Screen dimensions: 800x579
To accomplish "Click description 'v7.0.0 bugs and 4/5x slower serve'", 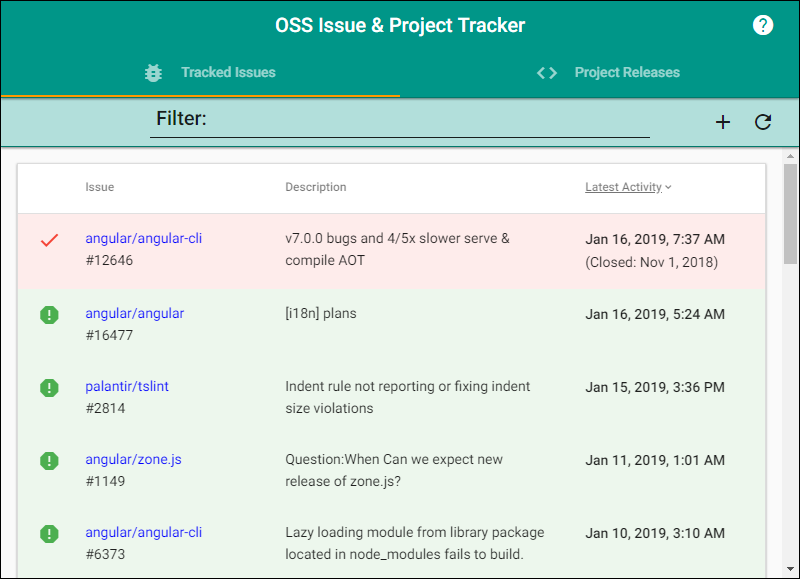I will [397, 249].
